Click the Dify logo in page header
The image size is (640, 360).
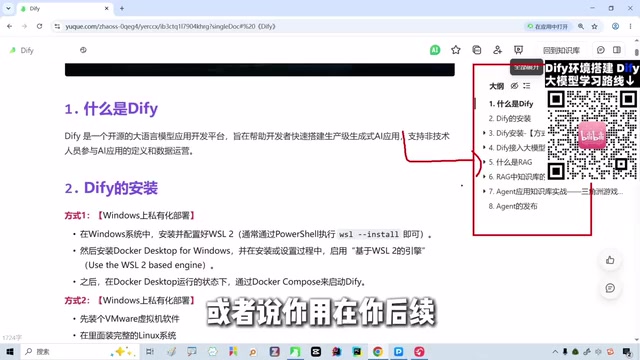click(x=13, y=50)
